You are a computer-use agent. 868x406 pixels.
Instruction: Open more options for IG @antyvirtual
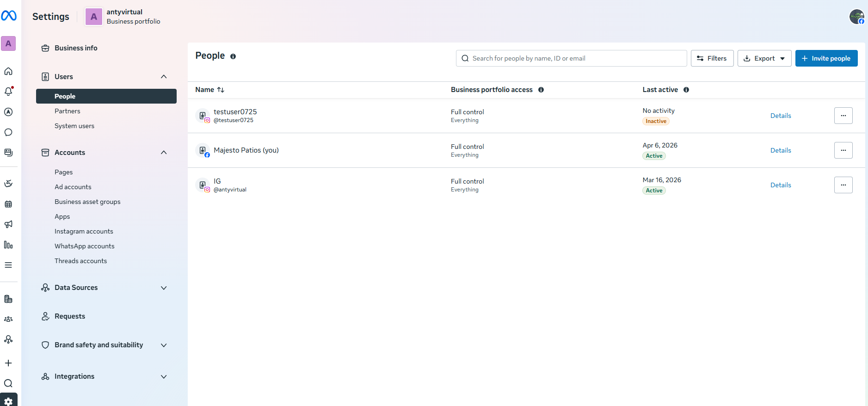(x=843, y=185)
